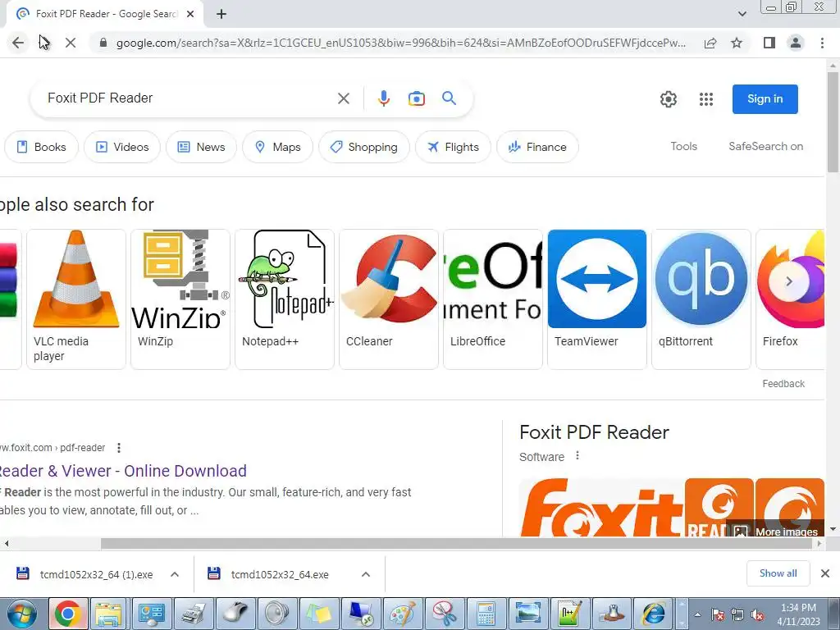The image size is (840, 630).
Task: Switch to Finance results
Action: tap(537, 147)
